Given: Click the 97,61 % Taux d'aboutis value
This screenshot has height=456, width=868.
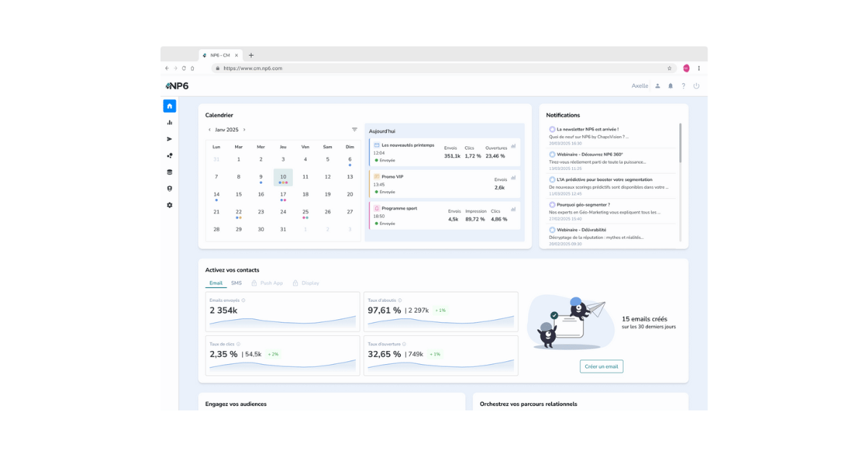Looking at the screenshot, I should (384, 311).
